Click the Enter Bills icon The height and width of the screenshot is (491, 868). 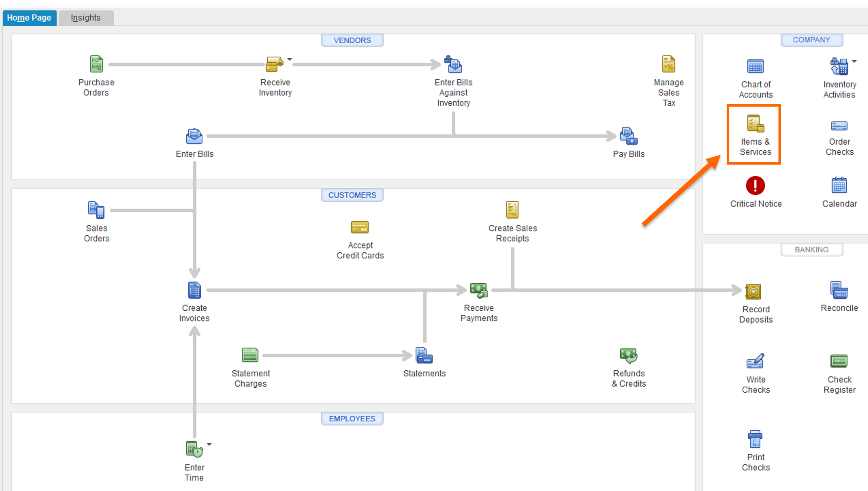pos(194,136)
